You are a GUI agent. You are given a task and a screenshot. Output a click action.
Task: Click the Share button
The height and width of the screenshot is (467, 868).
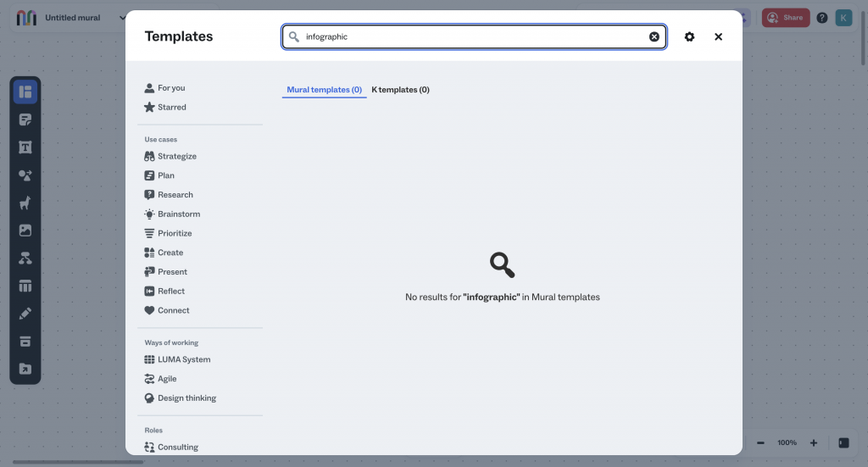[x=785, y=18]
